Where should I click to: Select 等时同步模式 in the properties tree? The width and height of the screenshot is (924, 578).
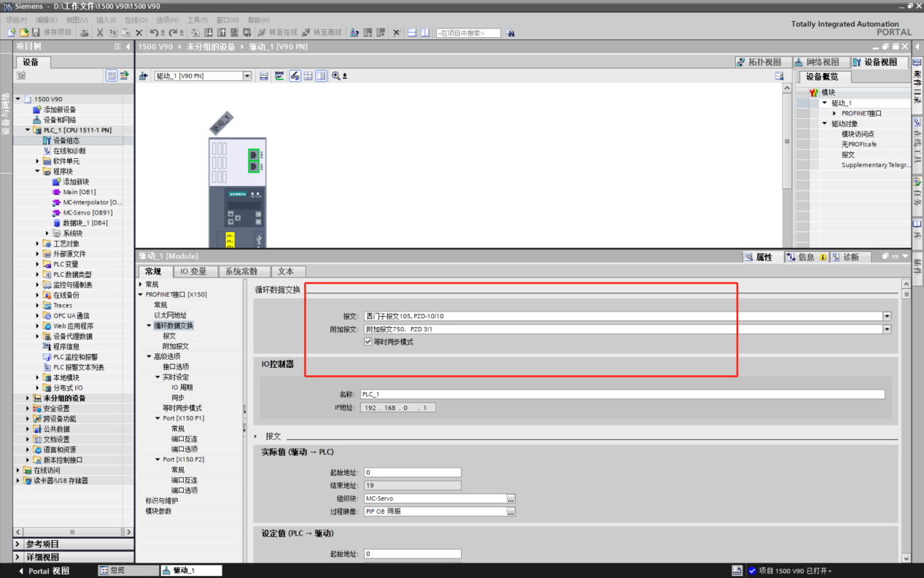182,408
